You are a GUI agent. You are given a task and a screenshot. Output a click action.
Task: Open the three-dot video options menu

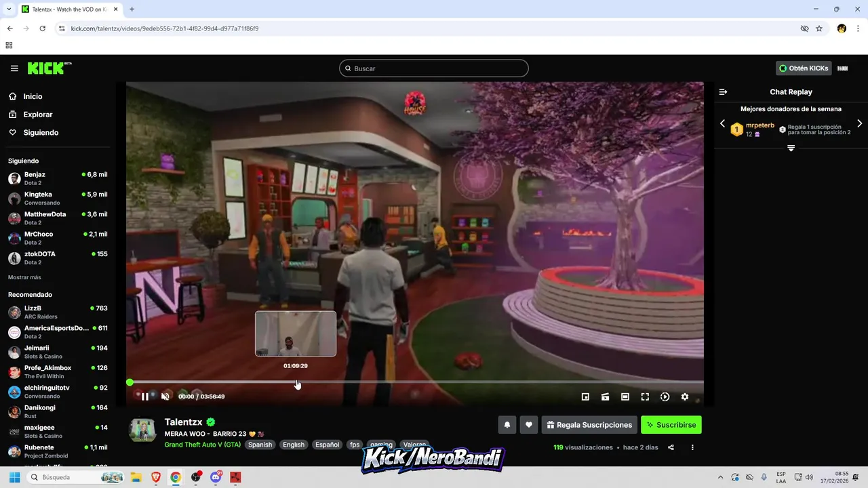pyautogui.click(x=692, y=447)
